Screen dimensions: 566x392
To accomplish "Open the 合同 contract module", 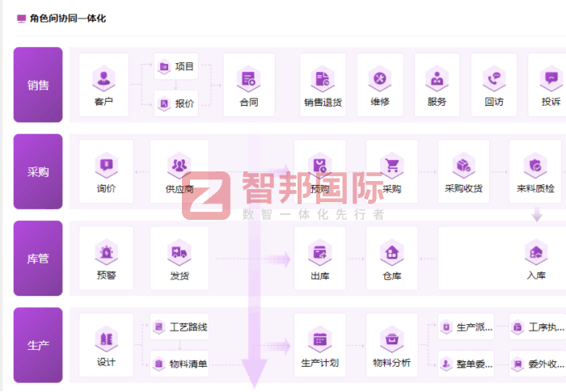I will click(249, 85).
